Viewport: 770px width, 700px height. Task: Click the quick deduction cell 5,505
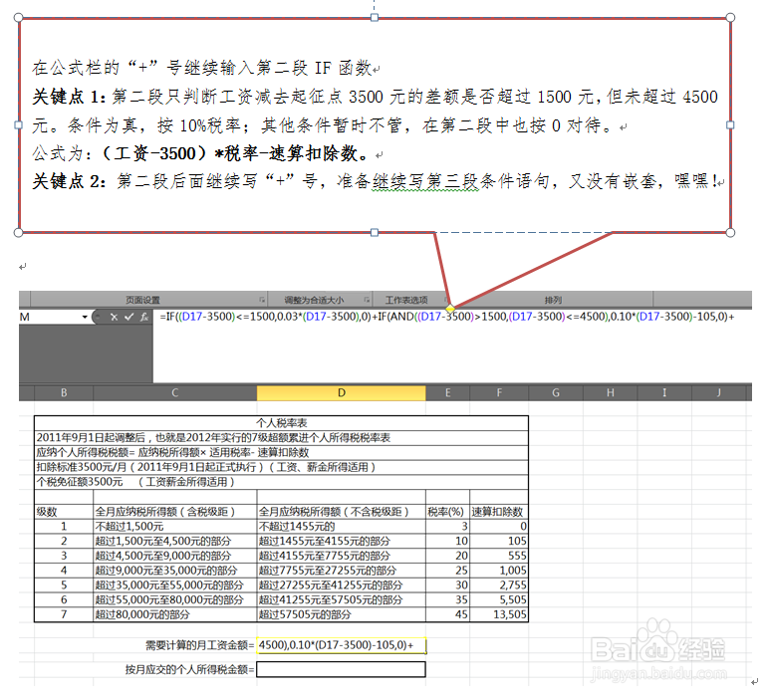[499, 600]
